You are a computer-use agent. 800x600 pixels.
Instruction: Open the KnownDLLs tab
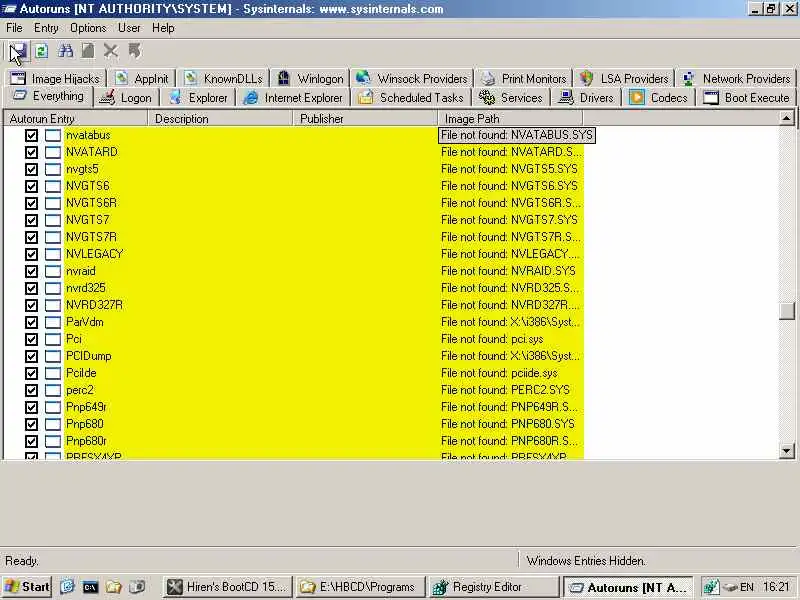(x=223, y=79)
